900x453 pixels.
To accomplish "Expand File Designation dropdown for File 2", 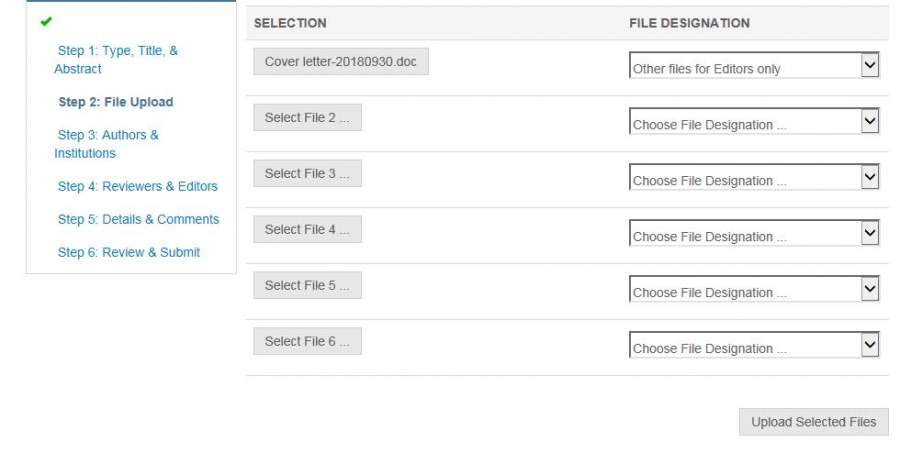I will 754,123.
